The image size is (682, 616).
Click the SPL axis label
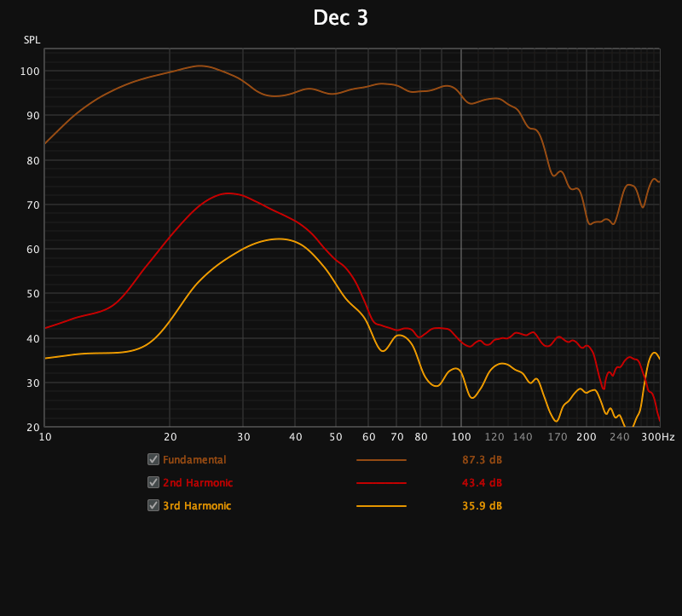pyautogui.click(x=32, y=40)
